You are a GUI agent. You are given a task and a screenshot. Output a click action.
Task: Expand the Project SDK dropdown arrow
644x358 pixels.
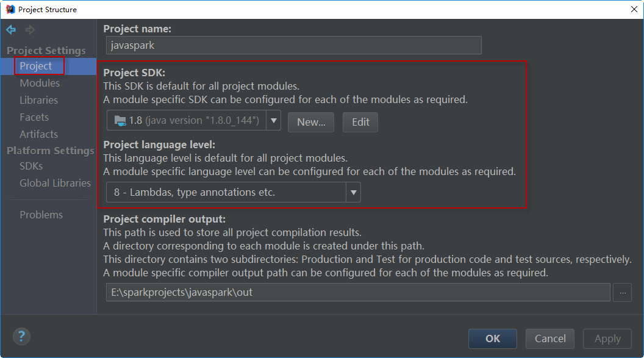click(273, 121)
